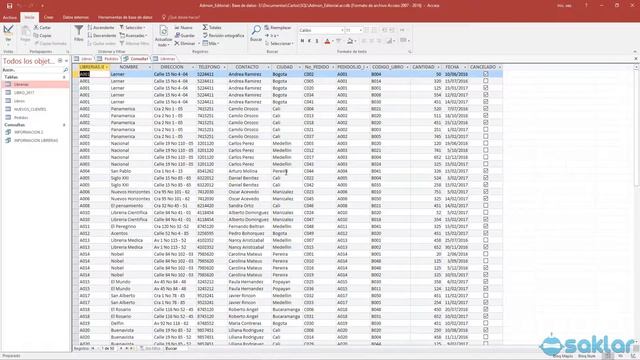Change the font color A swatch
The width and height of the screenshot is (640, 360).
click(327, 41)
